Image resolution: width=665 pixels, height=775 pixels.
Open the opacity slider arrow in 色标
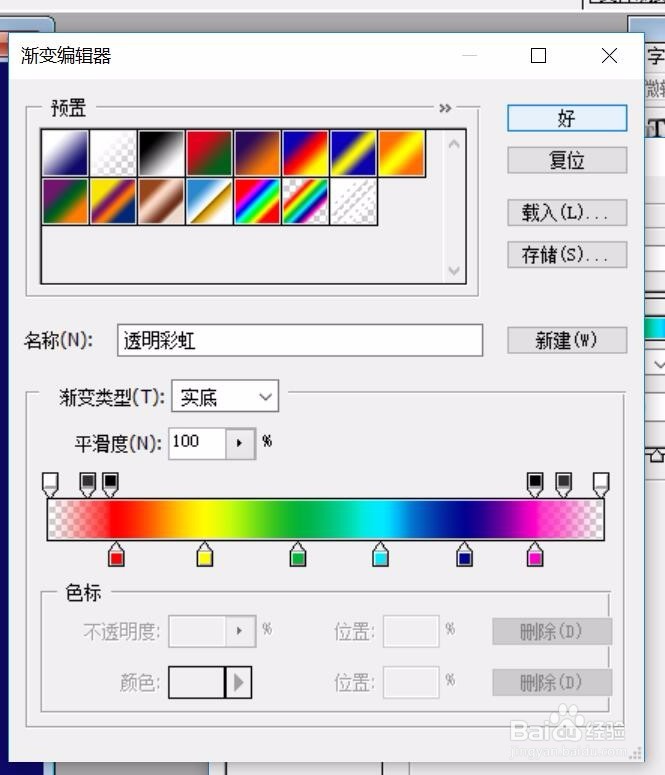click(240, 631)
